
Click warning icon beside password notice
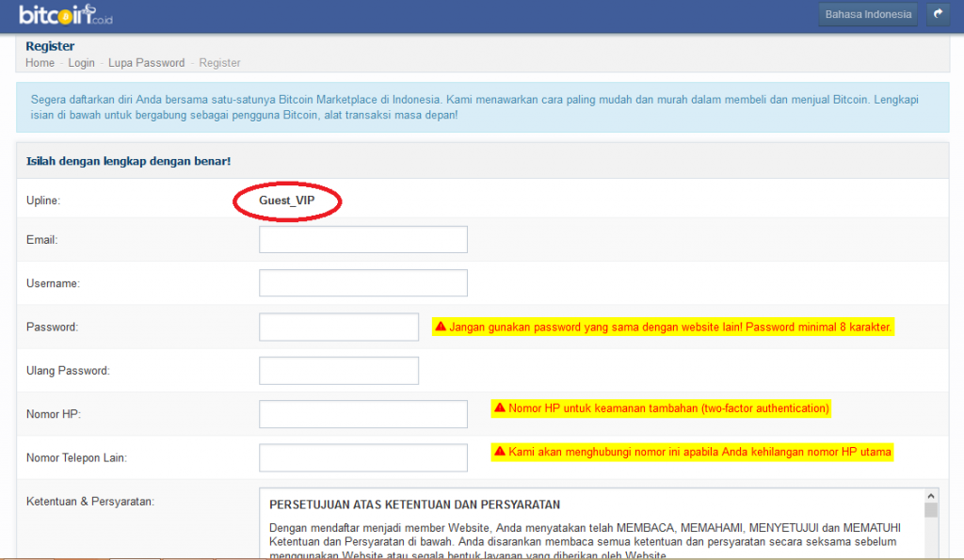click(x=440, y=328)
